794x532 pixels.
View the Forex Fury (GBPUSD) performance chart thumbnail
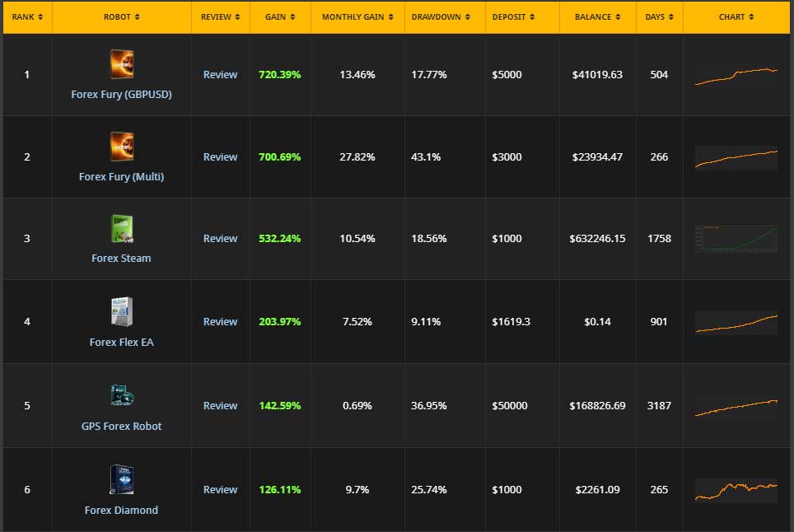point(736,75)
